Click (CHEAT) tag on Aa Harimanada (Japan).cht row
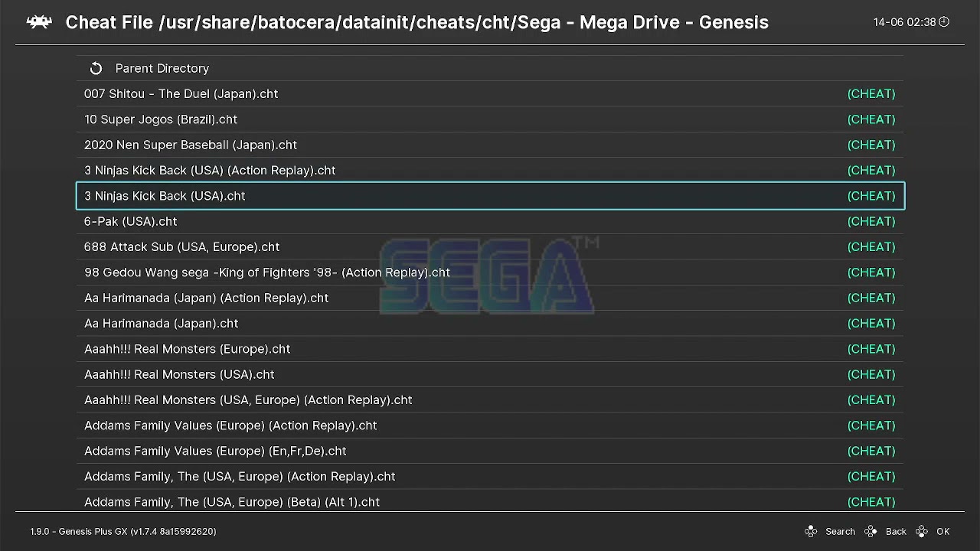980x551 pixels. [871, 323]
